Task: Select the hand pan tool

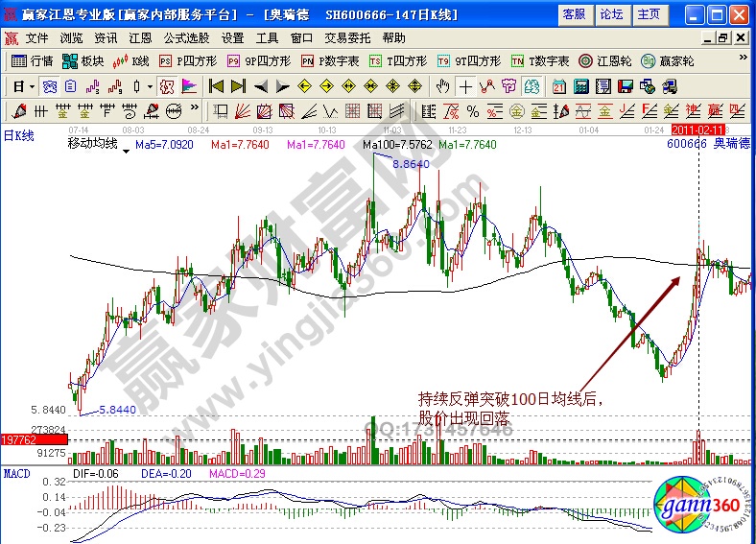Action: coord(442,85)
